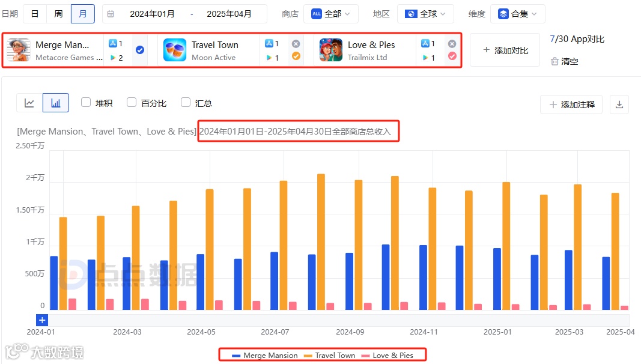
Task: Click the 2024-09 x-axis label
Action: click(x=350, y=332)
